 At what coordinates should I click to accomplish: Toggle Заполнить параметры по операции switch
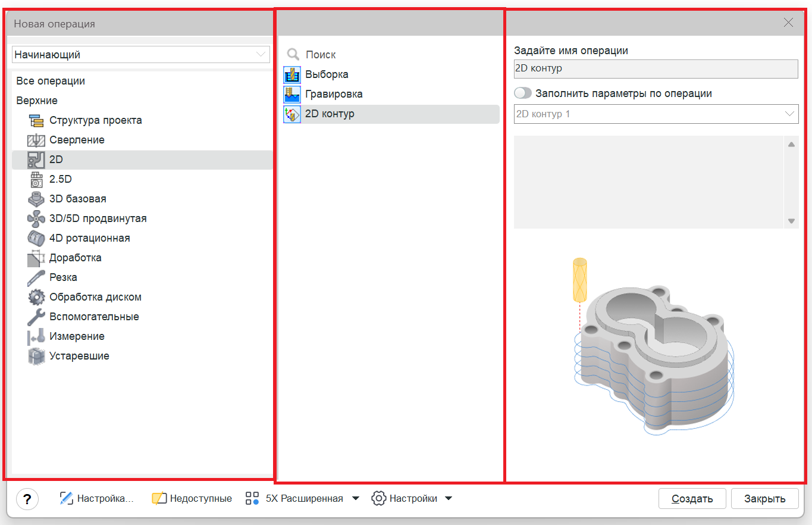(523, 93)
